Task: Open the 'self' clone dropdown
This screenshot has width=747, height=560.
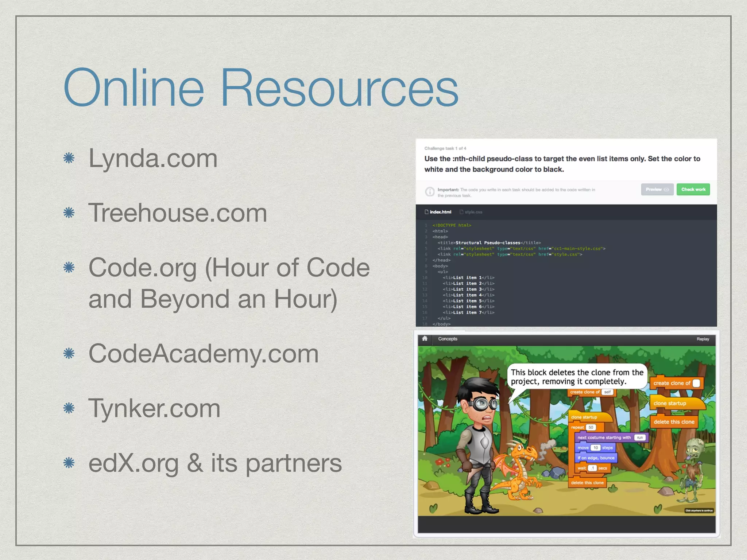Action: pyautogui.click(x=607, y=392)
